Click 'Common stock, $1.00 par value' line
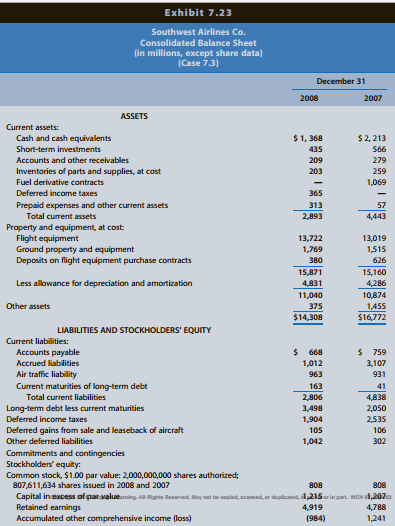395x526 pixels. pos(122,476)
